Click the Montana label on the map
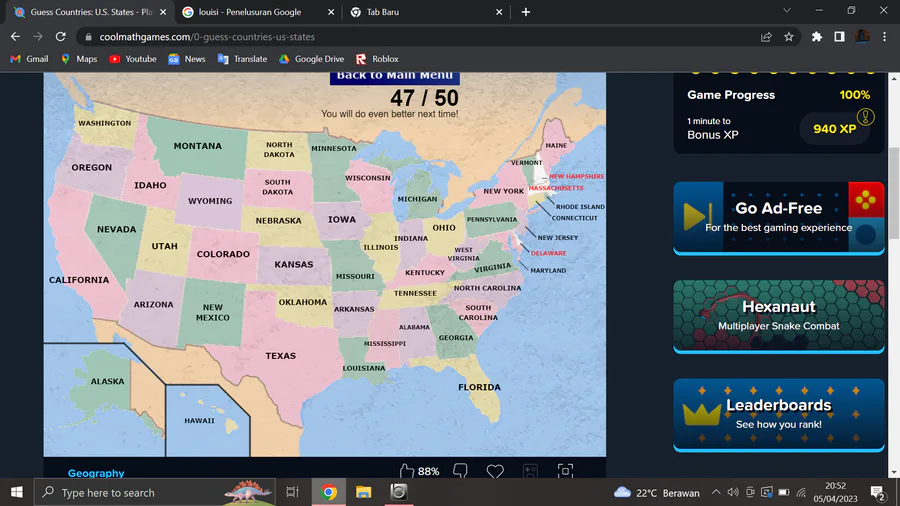This screenshot has height=506, width=900. [x=197, y=146]
